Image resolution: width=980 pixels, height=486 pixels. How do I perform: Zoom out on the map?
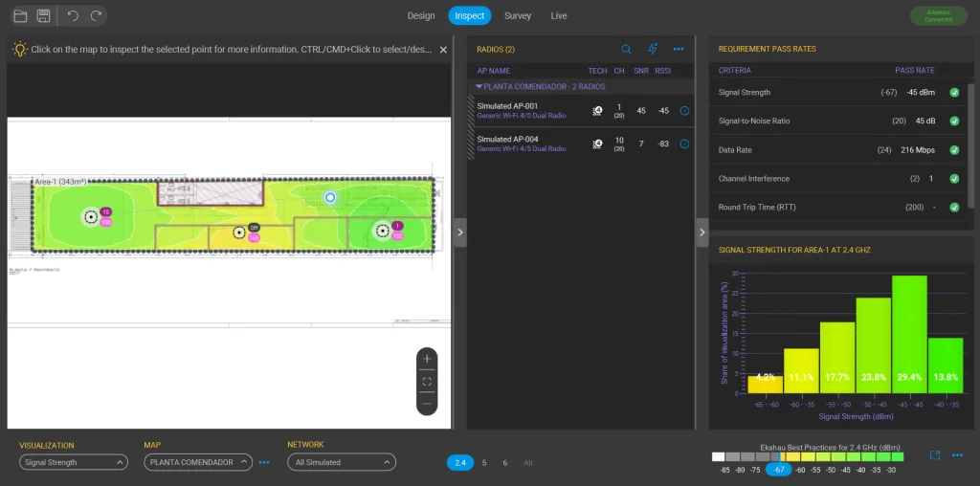tap(427, 404)
